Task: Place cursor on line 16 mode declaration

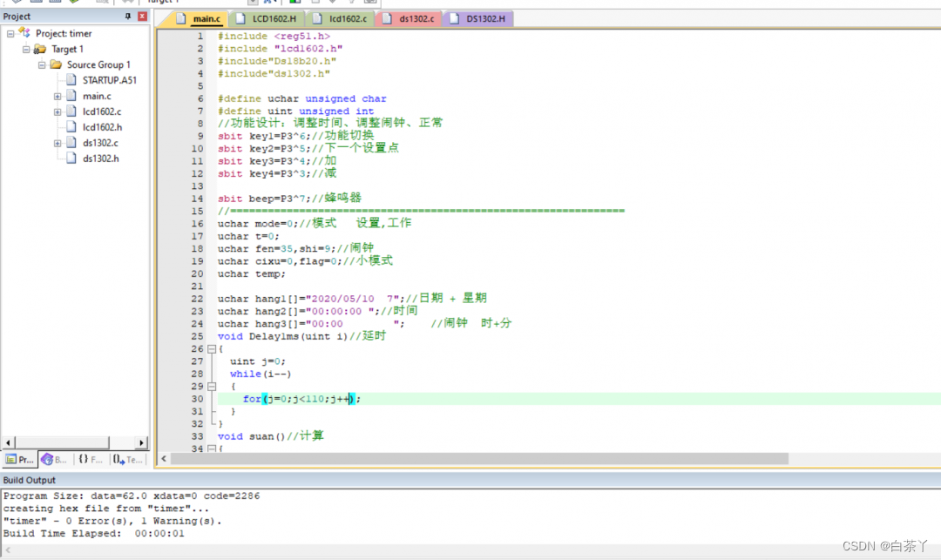Action: [x=315, y=224]
